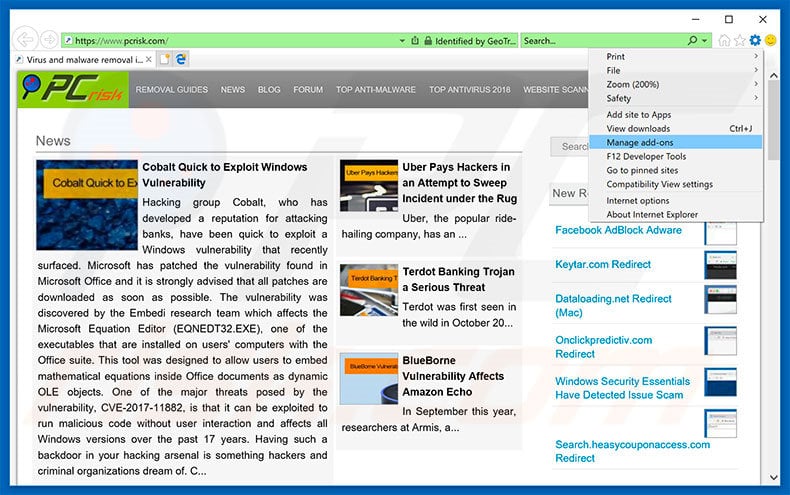
Task: Open REMOVAL GUIDES nav item
Action: [171, 89]
